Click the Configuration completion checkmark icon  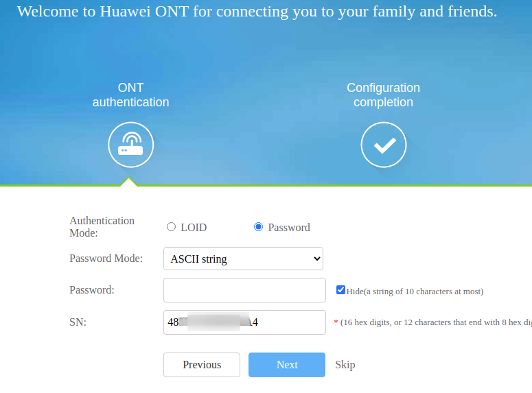point(384,145)
